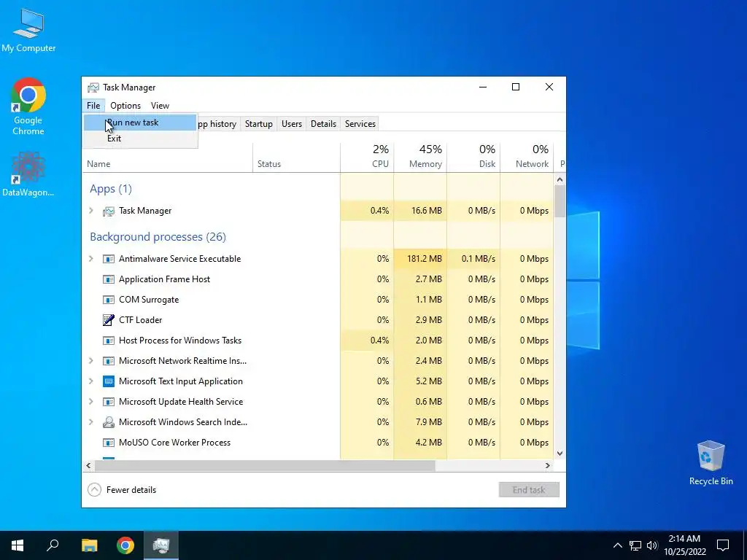
Task: Switch to the Details tab
Action: (323, 124)
